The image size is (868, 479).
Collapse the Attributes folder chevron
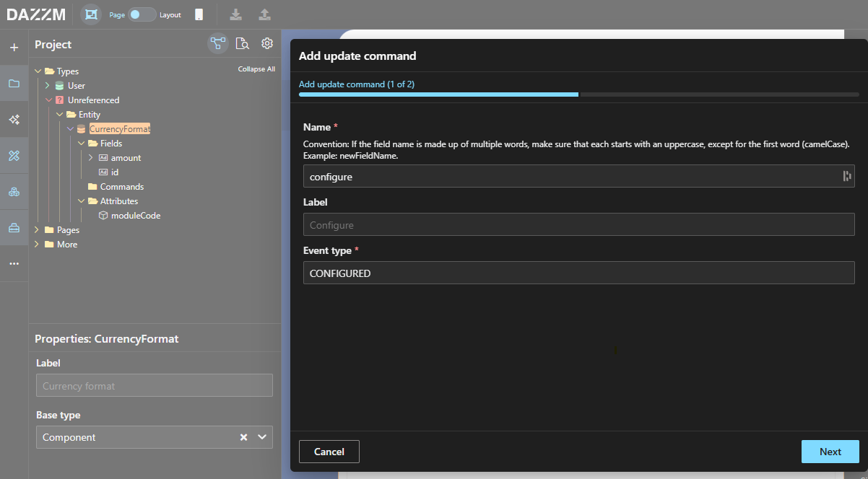pos(82,201)
